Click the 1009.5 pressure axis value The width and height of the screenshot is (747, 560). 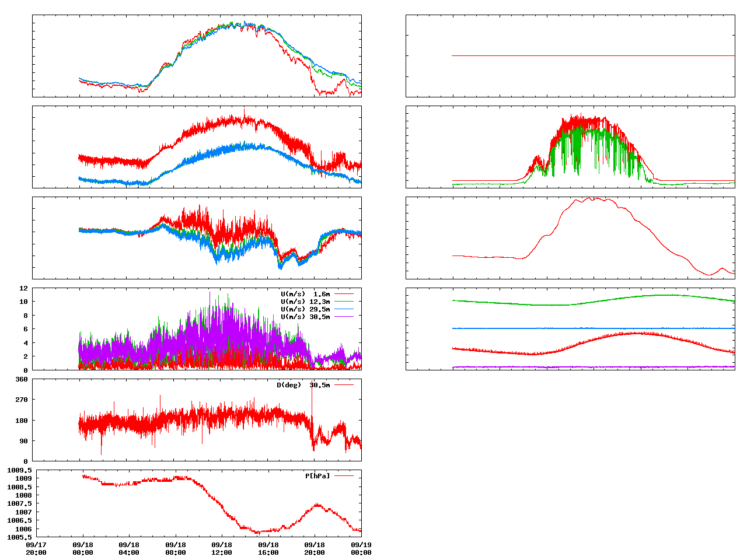19,470
